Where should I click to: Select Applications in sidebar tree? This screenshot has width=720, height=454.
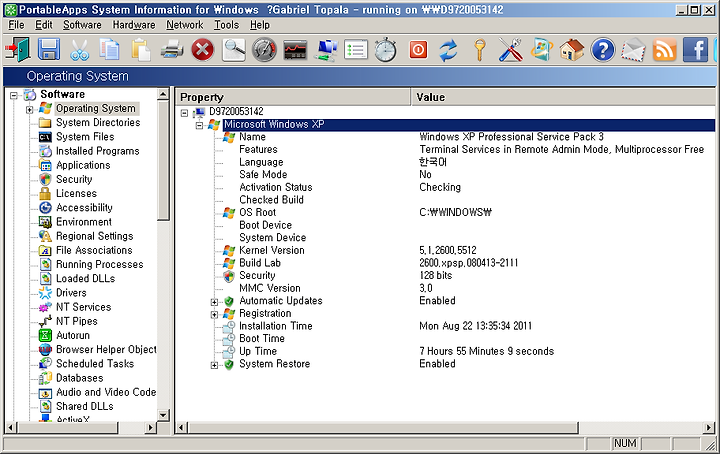(x=83, y=165)
